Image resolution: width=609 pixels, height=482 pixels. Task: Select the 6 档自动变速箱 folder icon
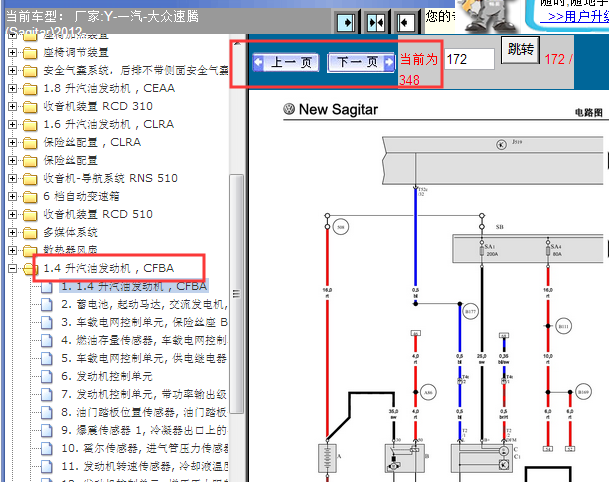(x=30, y=197)
